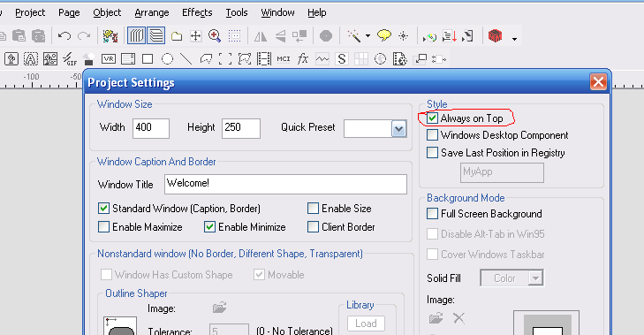Image resolution: width=644 pixels, height=335 pixels.
Task: Close the Project Settings dialog
Action: [x=598, y=82]
